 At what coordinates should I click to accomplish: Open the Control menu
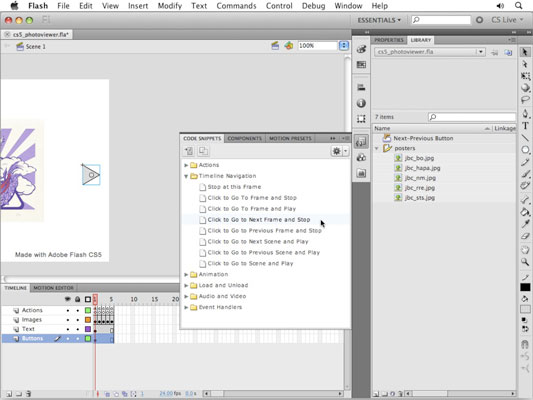click(279, 6)
